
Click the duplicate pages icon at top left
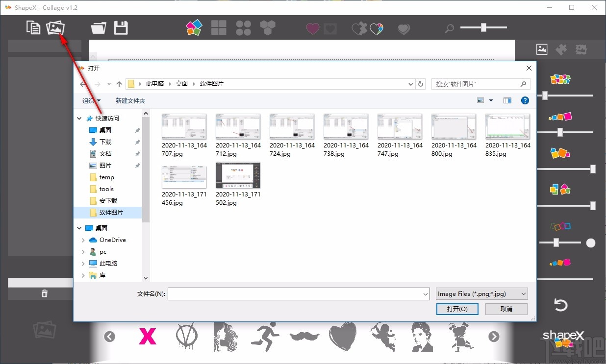pyautogui.click(x=33, y=27)
